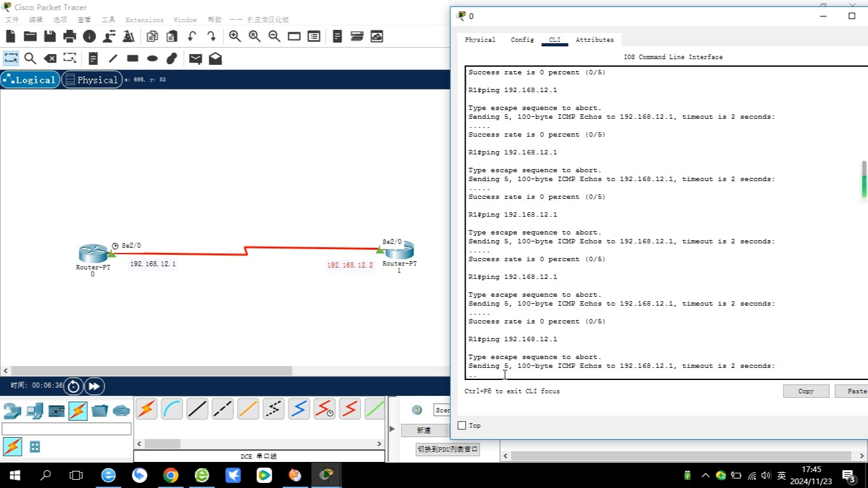Check the Top checkbox in router window
Viewport: 868px width, 488px height.
[x=462, y=426]
